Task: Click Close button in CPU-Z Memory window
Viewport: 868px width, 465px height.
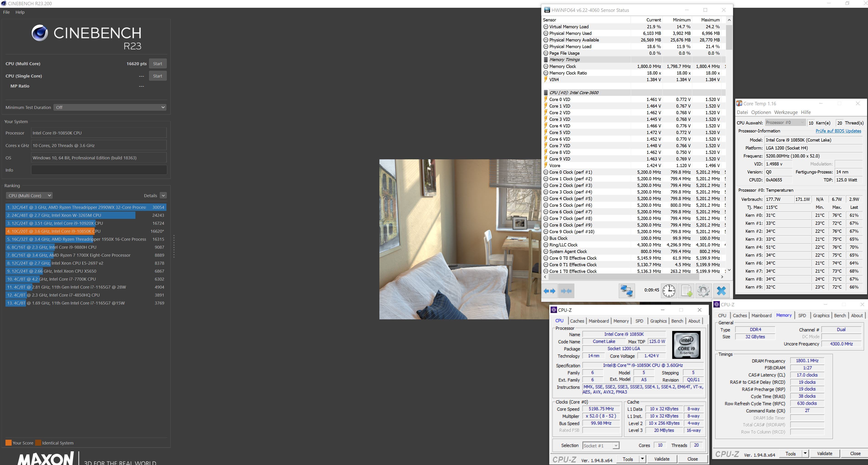Action: (855, 454)
